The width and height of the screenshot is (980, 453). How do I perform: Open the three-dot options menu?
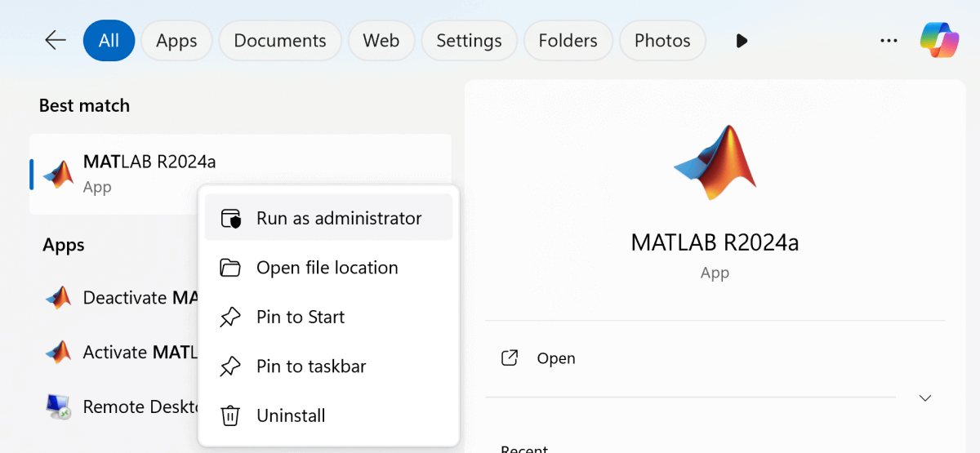point(889,40)
